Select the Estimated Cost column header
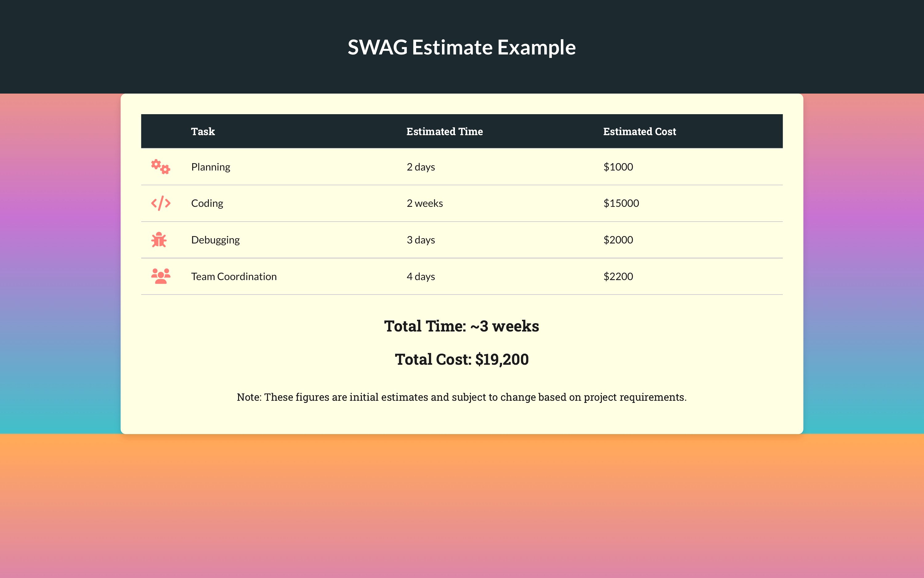This screenshot has height=578, width=924. tap(639, 131)
